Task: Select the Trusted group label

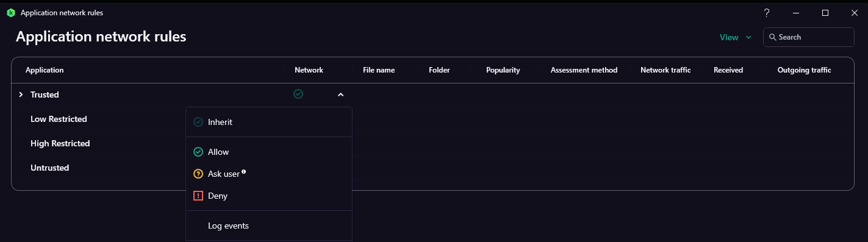Action: [x=45, y=94]
